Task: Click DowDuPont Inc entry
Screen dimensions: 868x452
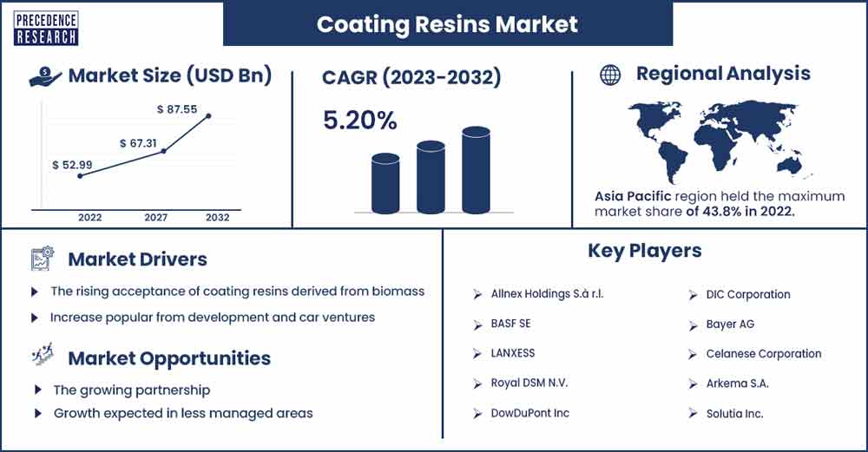Action: click(x=529, y=413)
